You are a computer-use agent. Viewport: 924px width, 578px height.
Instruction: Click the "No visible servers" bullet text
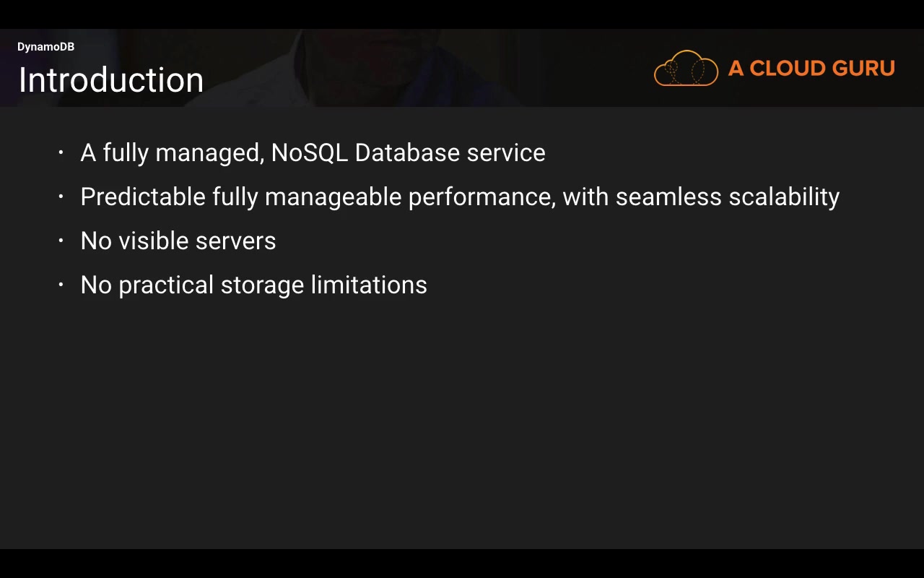pos(178,241)
